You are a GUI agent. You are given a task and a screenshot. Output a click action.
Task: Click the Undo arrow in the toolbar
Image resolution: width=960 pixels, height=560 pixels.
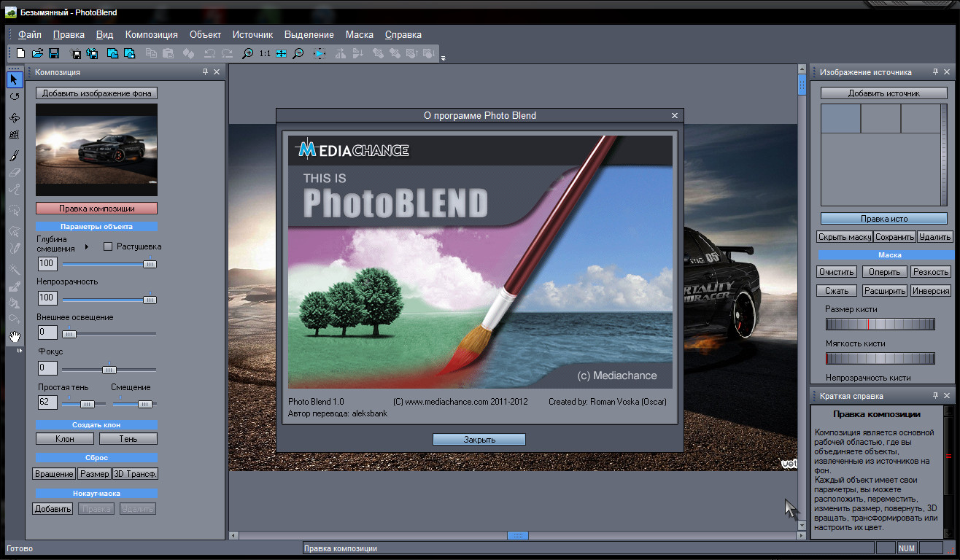coord(209,53)
